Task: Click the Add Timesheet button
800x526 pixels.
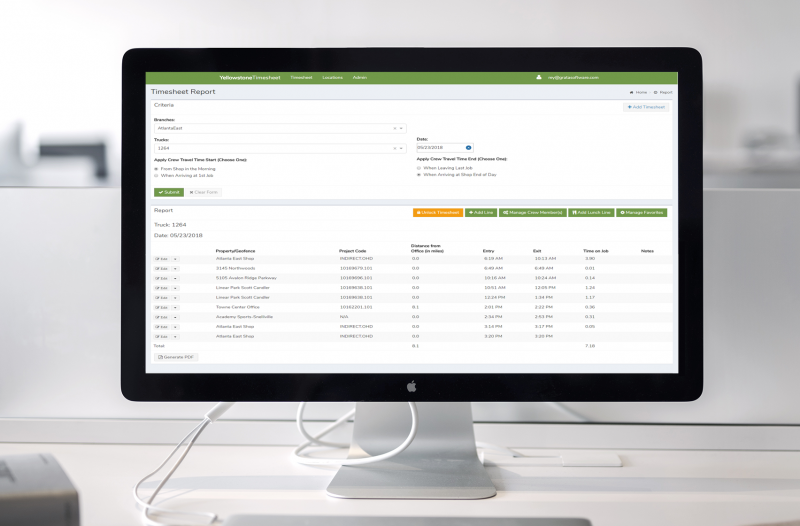Action: coord(646,107)
